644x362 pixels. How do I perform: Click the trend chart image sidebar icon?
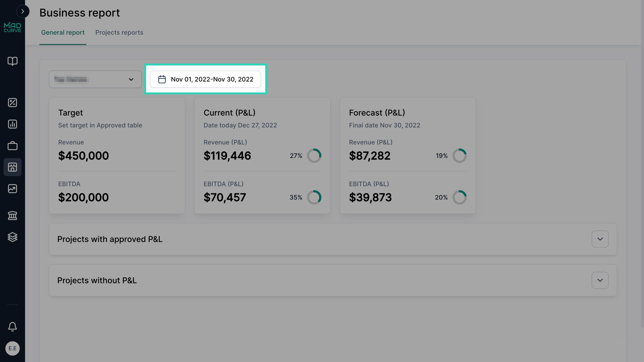[12, 189]
